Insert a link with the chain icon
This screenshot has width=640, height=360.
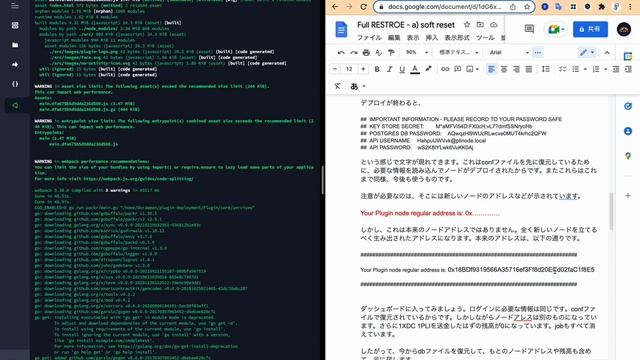(445, 69)
